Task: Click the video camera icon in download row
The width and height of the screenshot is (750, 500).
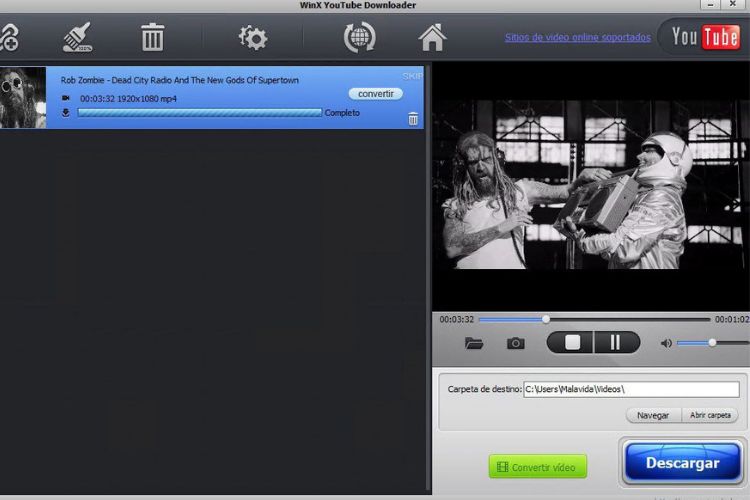Action: [66, 98]
